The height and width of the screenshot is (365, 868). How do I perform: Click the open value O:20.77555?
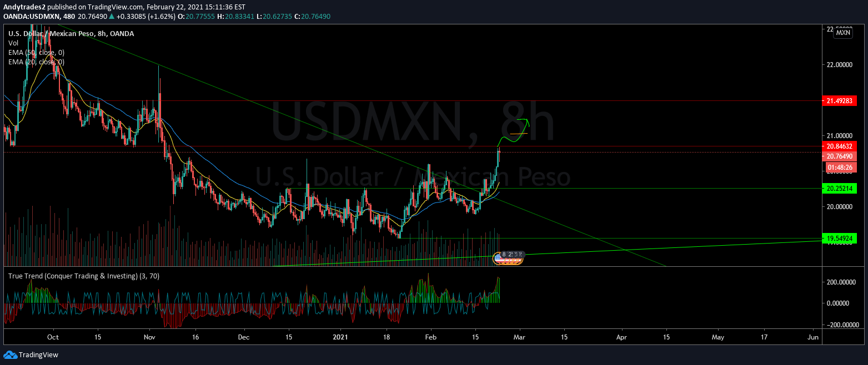coord(195,17)
